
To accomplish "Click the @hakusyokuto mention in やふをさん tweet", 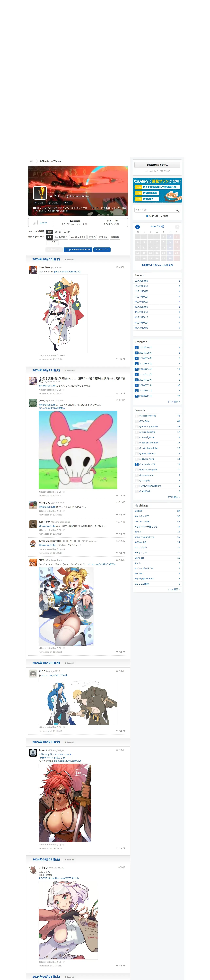I will pyautogui.click(x=47, y=507).
